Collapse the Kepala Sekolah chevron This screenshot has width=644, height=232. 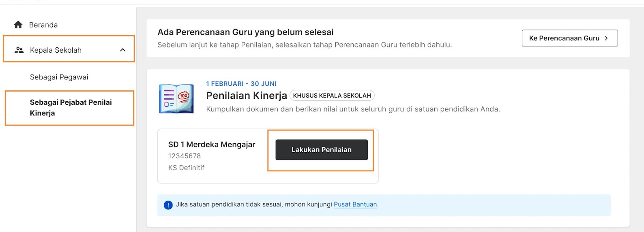(x=122, y=50)
